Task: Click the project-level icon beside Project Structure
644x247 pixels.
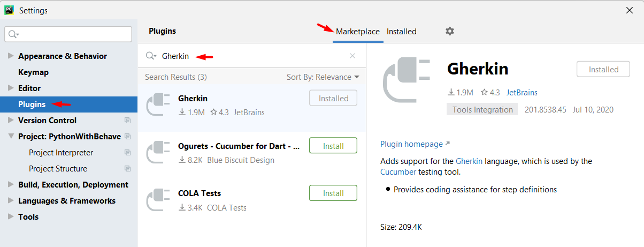Action: [x=127, y=169]
